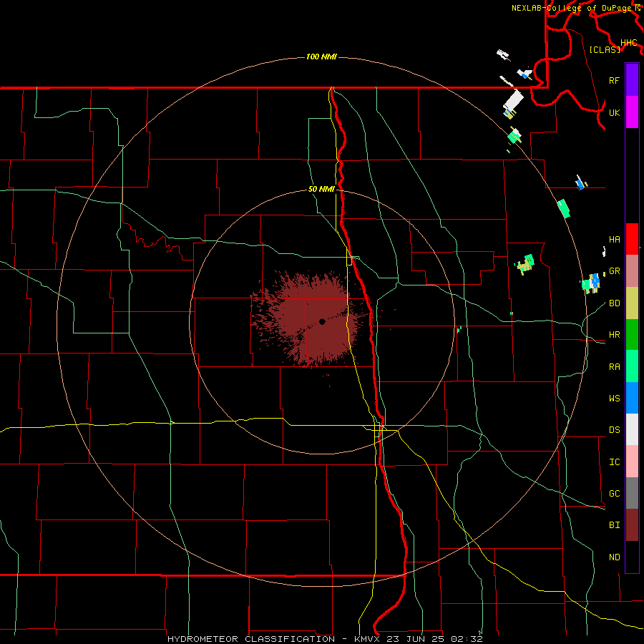
Task: Click the blue WS legend color swatch
Action: (632, 398)
